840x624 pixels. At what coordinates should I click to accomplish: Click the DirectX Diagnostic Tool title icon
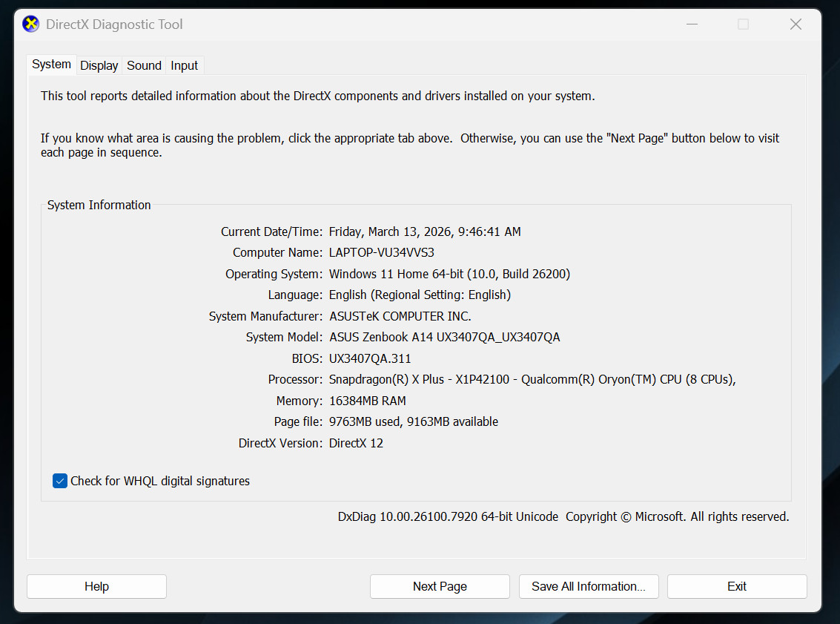click(30, 24)
